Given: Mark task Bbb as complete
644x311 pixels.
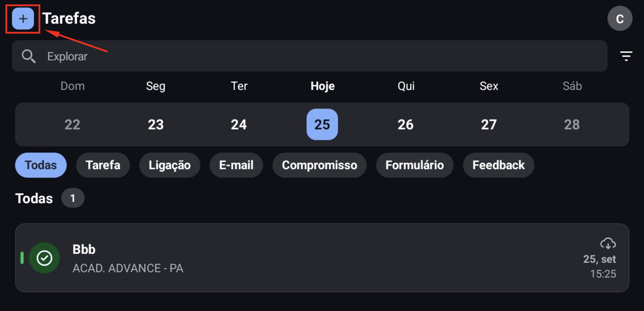Looking at the screenshot, I should click(44, 258).
